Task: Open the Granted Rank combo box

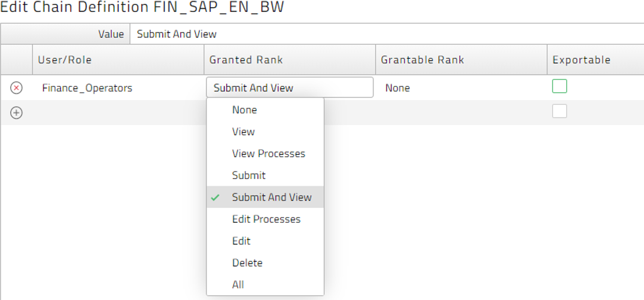Action: 290,87
